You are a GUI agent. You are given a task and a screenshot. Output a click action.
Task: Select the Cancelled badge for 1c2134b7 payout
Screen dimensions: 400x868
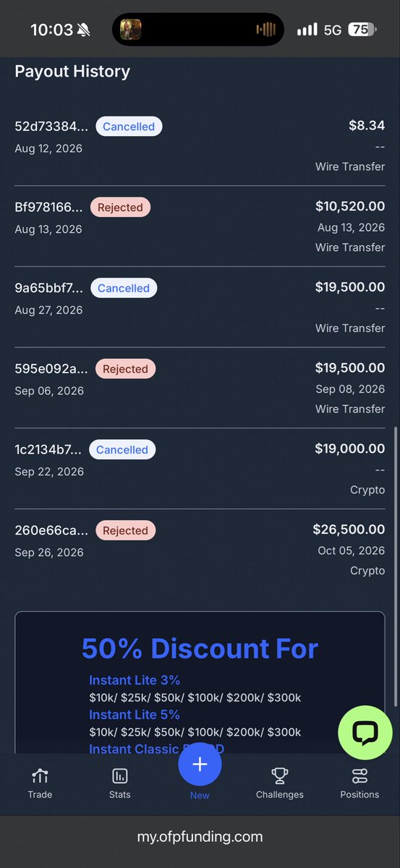click(122, 450)
